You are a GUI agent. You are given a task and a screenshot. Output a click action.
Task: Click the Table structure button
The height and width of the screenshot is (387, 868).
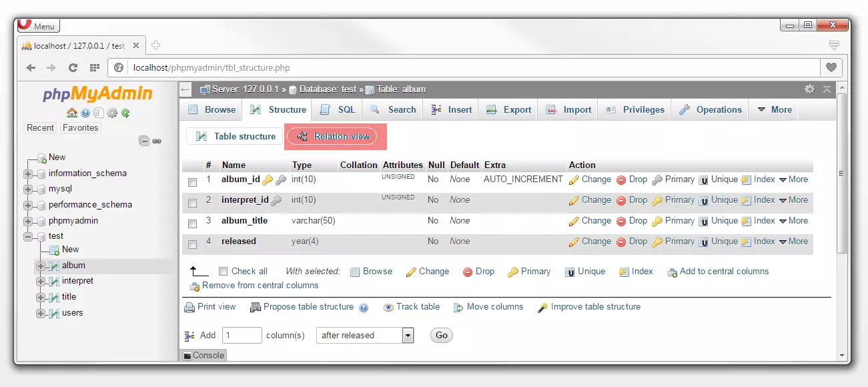pyautogui.click(x=234, y=137)
